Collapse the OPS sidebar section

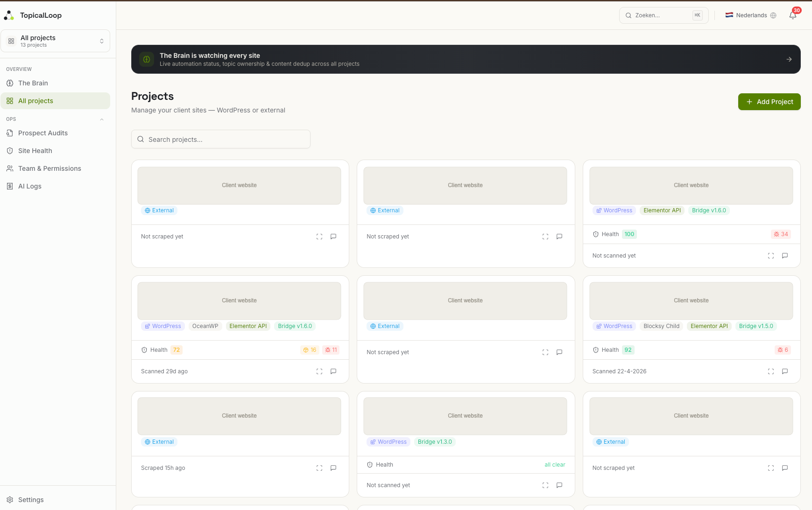click(102, 119)
